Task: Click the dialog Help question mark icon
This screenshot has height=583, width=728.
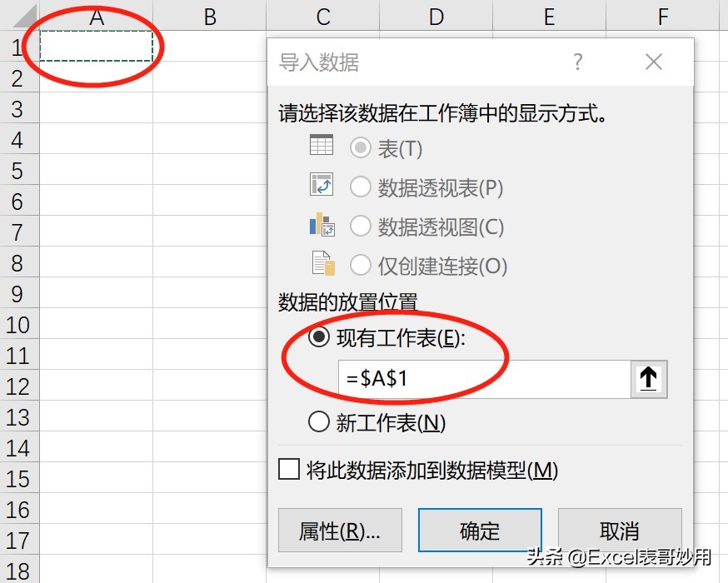Action: click(578, 62)
